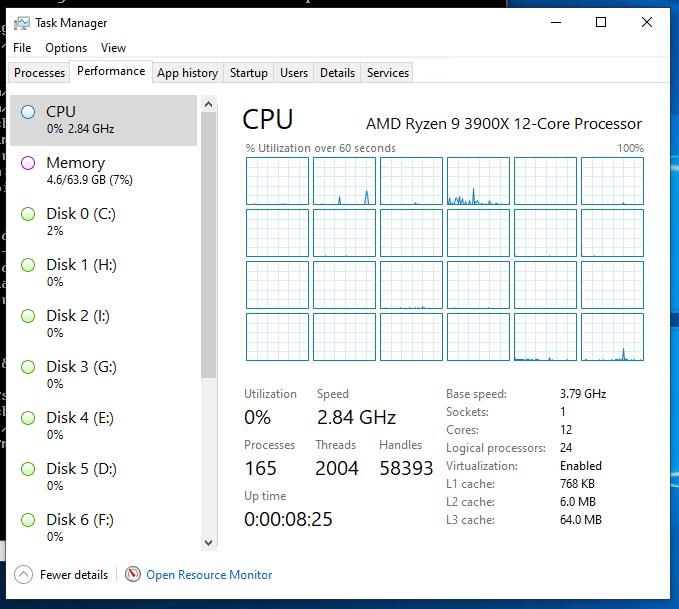
Task: Select Disk 0 (C:) in sidebar
Action: pyautogui.click(x=103, y=222)
